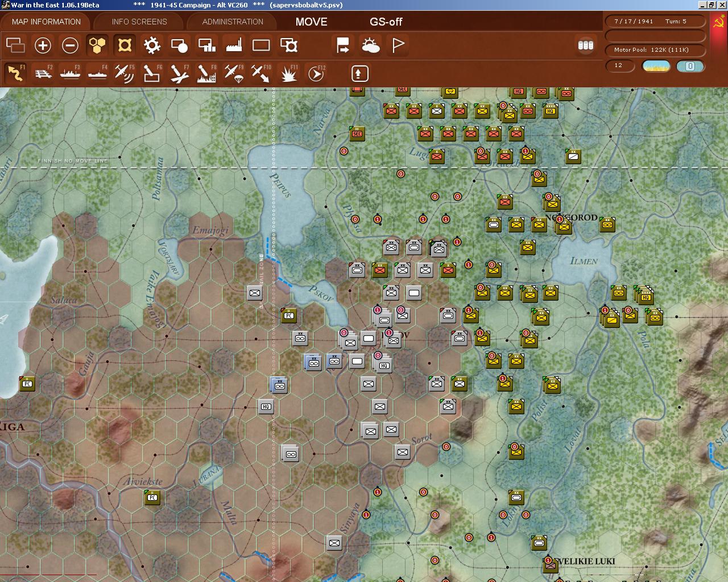Click the clear-weather sky indicator
The height and width of the screenshot is (582, 728).
(656, 66)
